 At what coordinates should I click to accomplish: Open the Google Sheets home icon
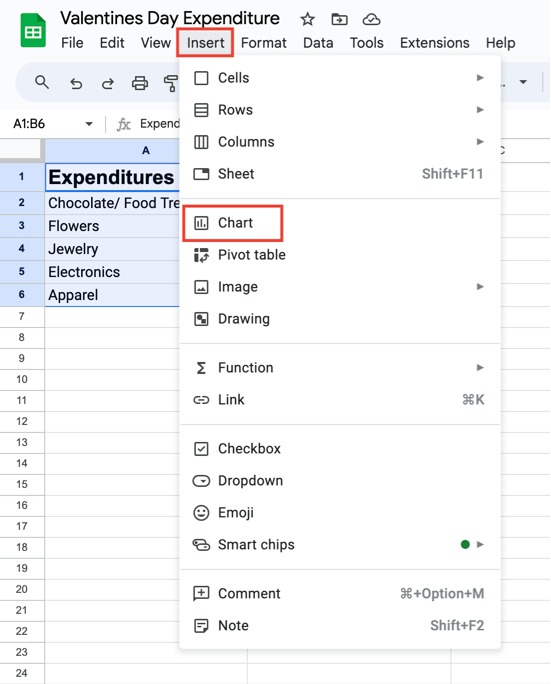[x=33, y=30]
